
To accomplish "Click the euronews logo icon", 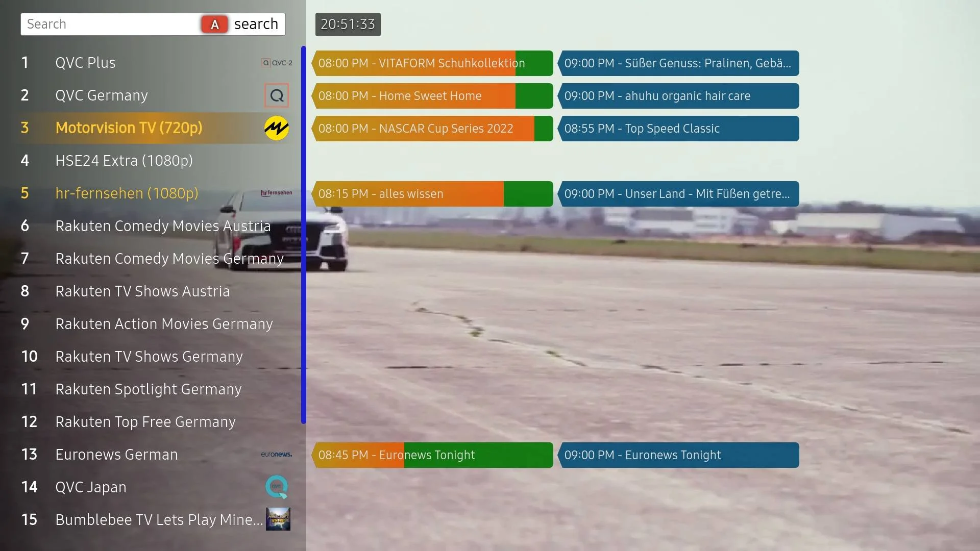I will coord(277,454).
